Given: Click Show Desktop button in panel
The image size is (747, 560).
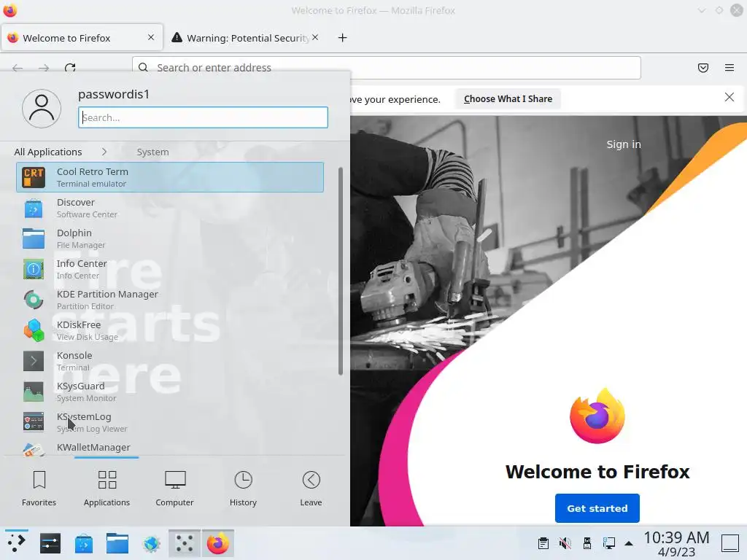Looking at the screenshot, I should [729, 543].
